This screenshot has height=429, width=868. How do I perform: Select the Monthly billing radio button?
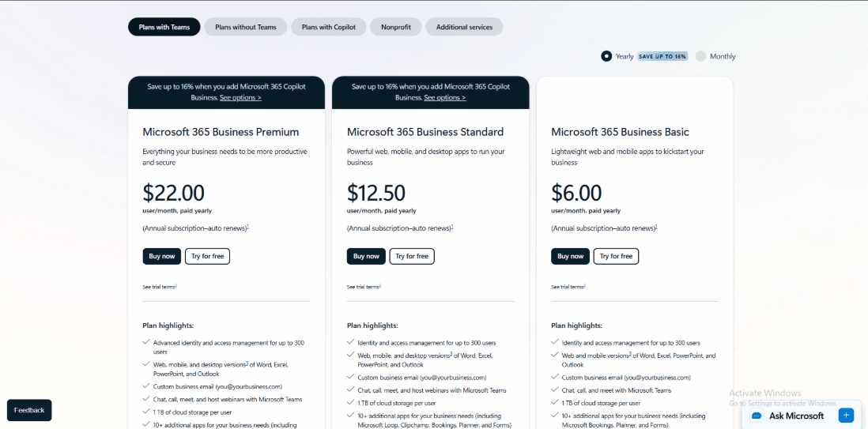pos(701,56)
